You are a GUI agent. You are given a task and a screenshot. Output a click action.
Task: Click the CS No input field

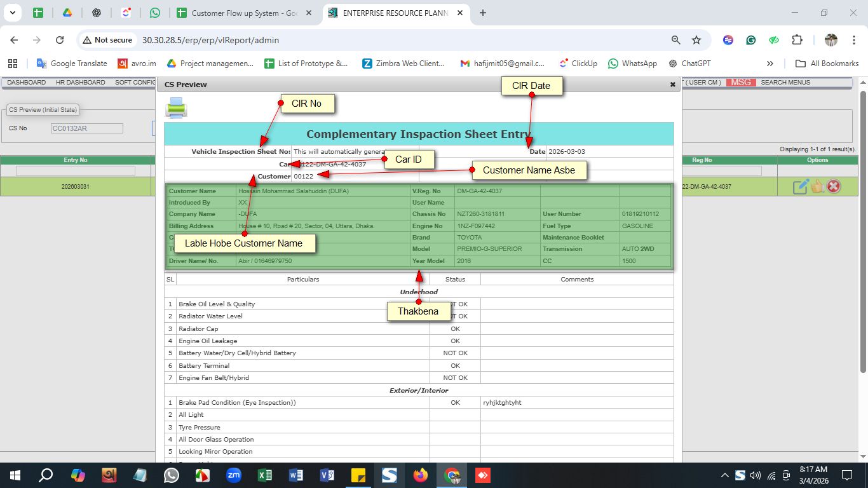click(x=86, y=128)
